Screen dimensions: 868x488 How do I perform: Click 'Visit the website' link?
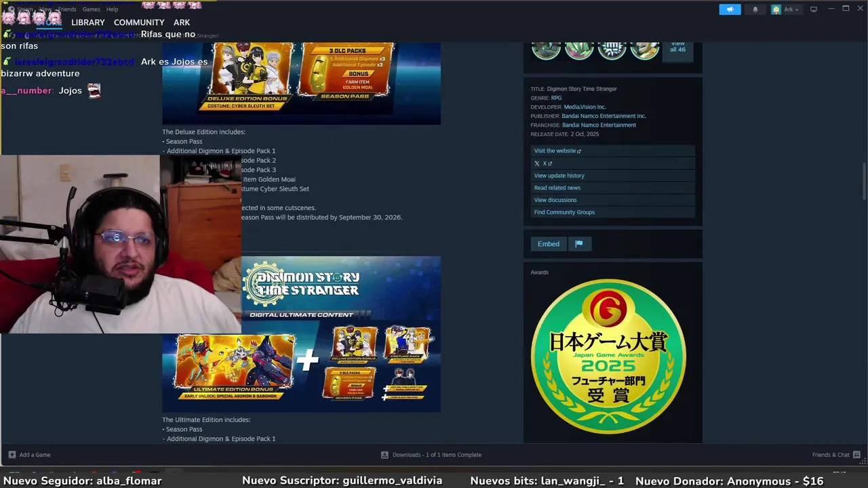[612, 151]
